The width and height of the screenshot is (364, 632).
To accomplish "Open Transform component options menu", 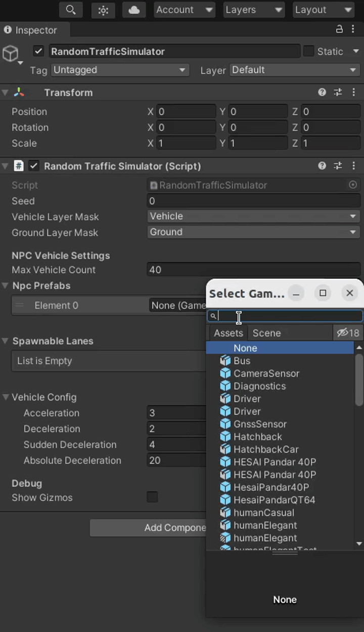I will (353, 92).
